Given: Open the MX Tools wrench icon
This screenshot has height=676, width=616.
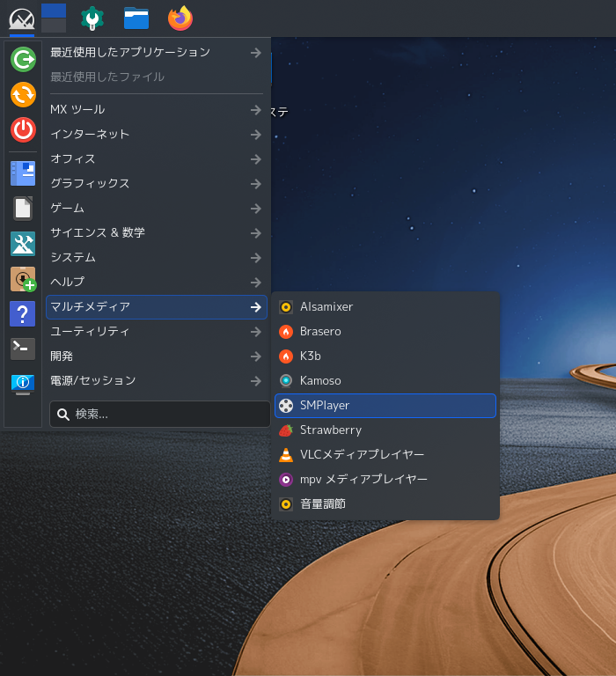Looking at the screenshot, I should pos(92,18).
